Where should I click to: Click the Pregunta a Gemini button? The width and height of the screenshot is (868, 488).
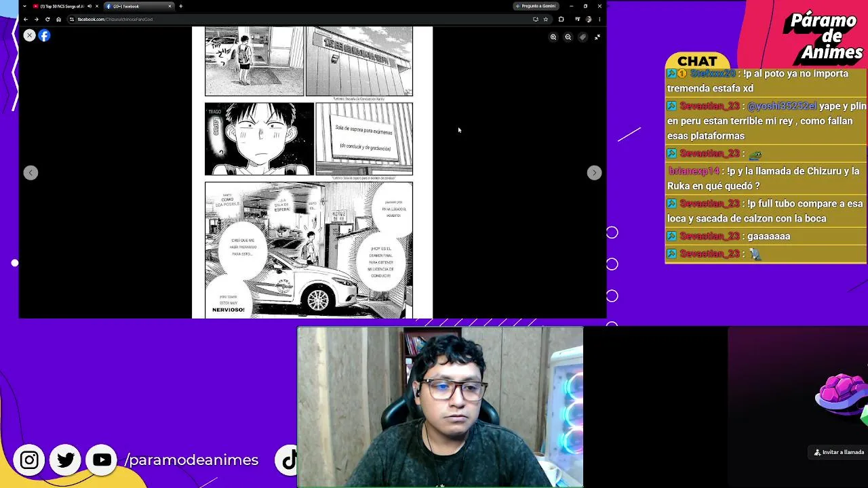(x=536, y=6)
